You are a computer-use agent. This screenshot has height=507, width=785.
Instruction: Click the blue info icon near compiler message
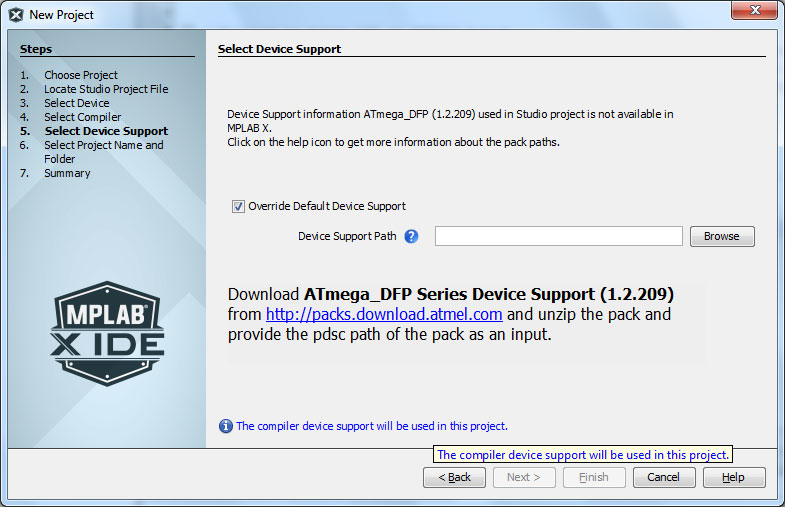pos(226,426)
